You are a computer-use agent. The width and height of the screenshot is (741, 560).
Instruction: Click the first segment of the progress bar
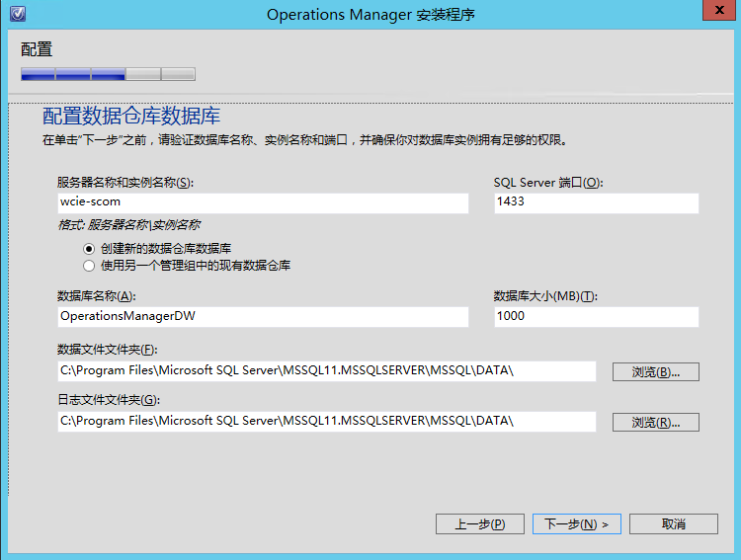pyautogui.click(x=38, y=74)
